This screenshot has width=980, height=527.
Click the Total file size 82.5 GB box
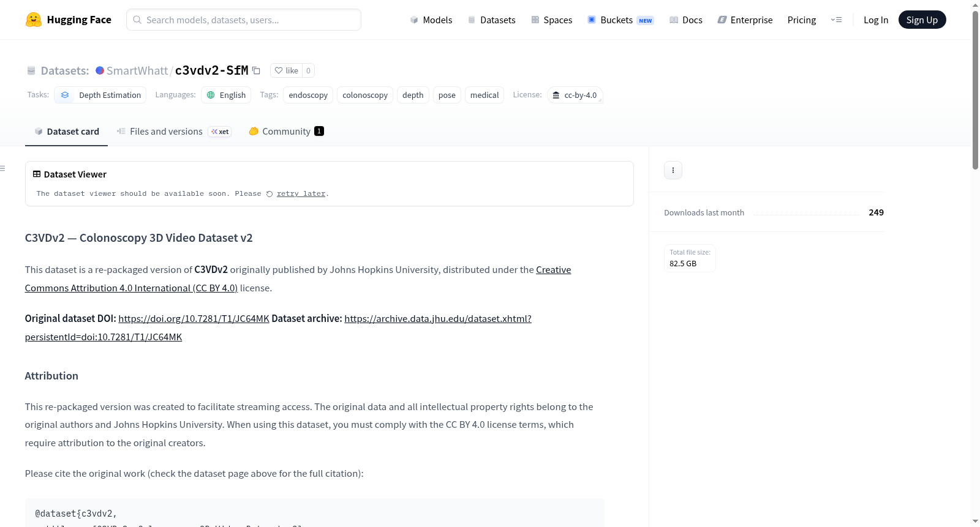(x=690, y=258)
